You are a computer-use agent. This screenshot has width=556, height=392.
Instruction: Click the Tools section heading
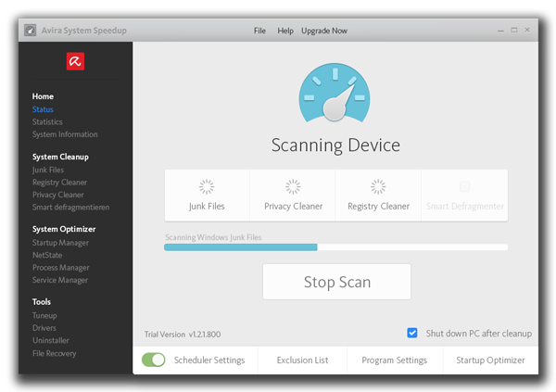pyautogui.click(x=42, y=301)
